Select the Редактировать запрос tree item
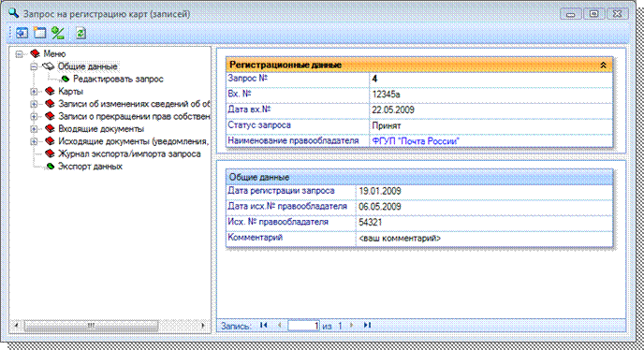 [x=118, y=79]
